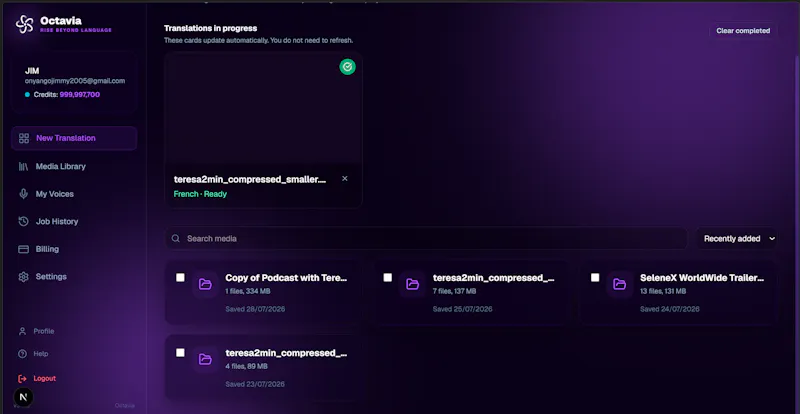Click the Octavia flower logo icon
Screen dimensions: 800x414
(24, 24)
